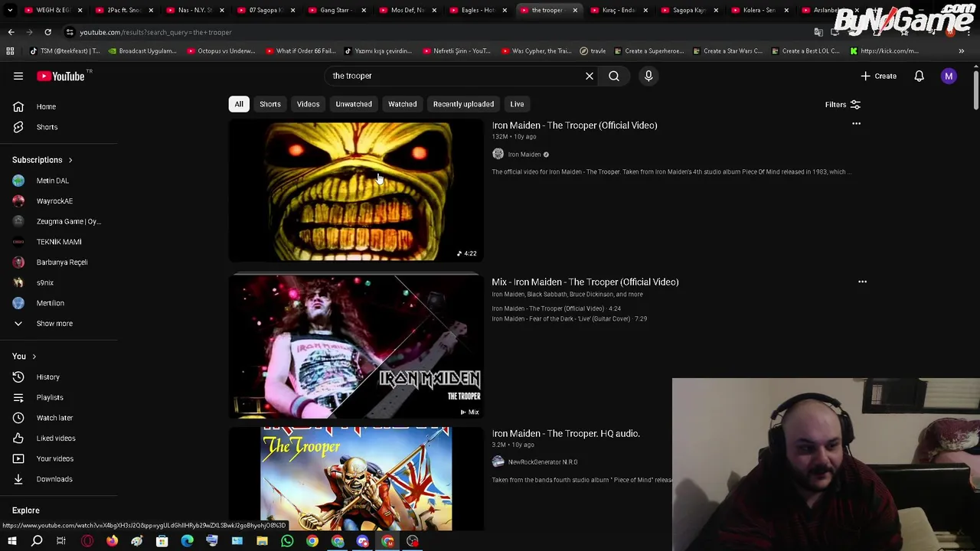Open the YouTube hamburger guide menu
This screenshot has height=551, width=980.
point(18,76)
